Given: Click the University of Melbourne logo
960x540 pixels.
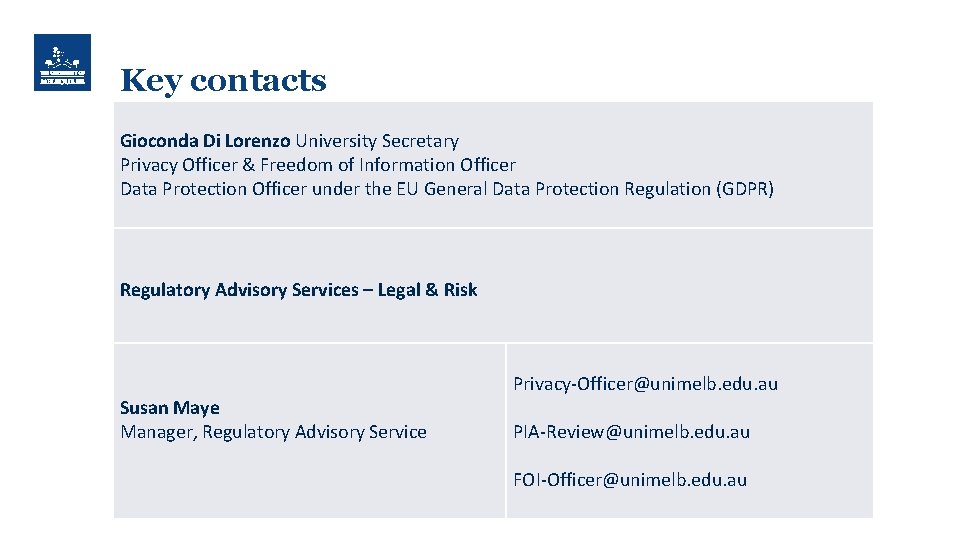Looking at the screenshot, I should [62, 62].
